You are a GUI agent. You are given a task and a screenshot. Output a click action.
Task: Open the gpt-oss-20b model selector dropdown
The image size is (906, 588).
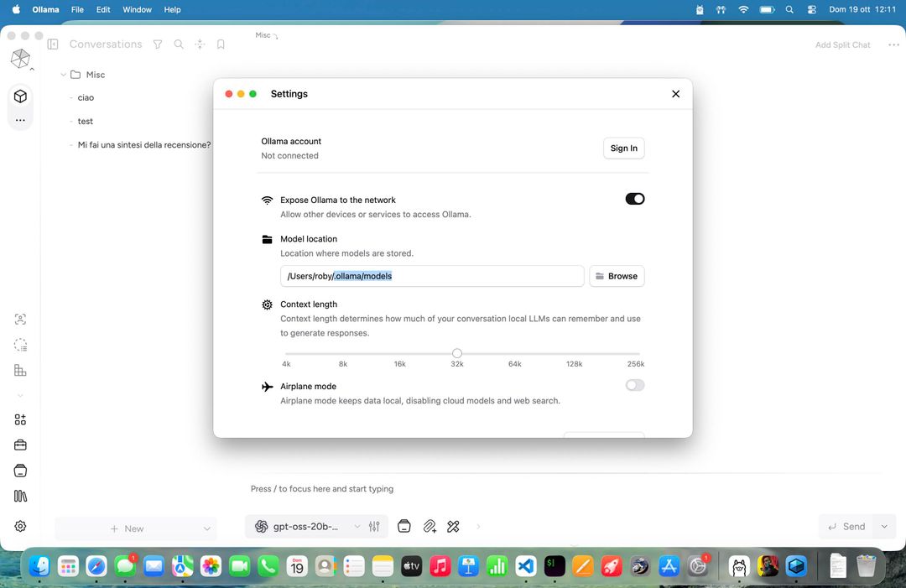coord(308,527)
